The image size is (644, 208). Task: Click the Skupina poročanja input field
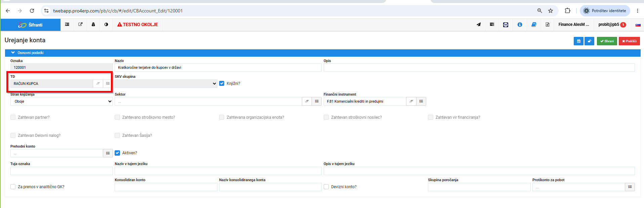(x=479, y=187)
